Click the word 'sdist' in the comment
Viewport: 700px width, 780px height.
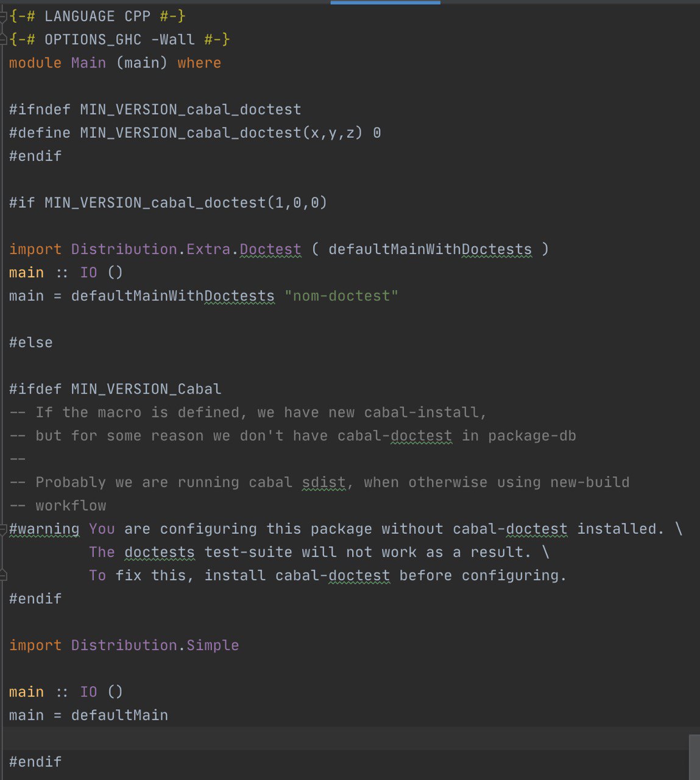point(323,483)
